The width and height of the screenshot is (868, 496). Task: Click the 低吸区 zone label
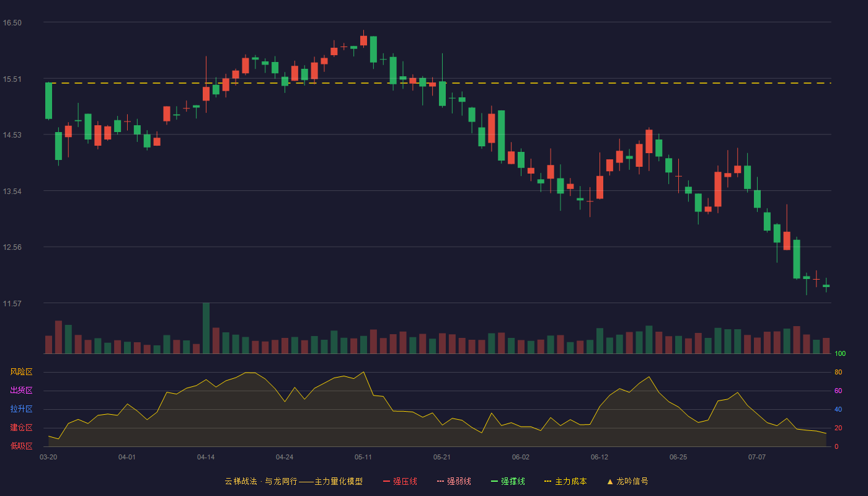tap(21, 446)
